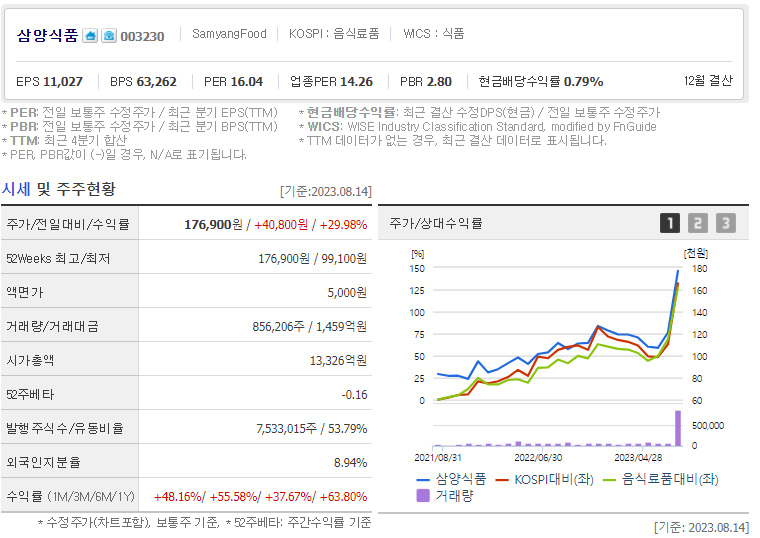Screen dimensions: 760x538
Task: Select the 1M return +48.16%
Action: [x=177, y=497]
